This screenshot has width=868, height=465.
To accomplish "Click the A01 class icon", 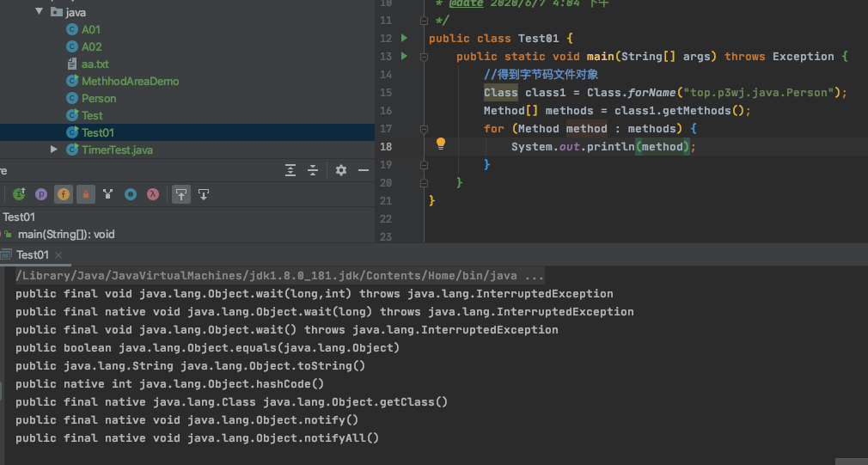I will click(72, 29).
